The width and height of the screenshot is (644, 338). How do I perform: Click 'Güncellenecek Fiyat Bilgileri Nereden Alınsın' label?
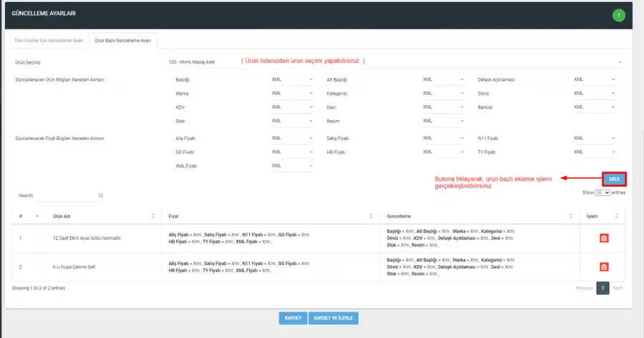click(60, 139)
